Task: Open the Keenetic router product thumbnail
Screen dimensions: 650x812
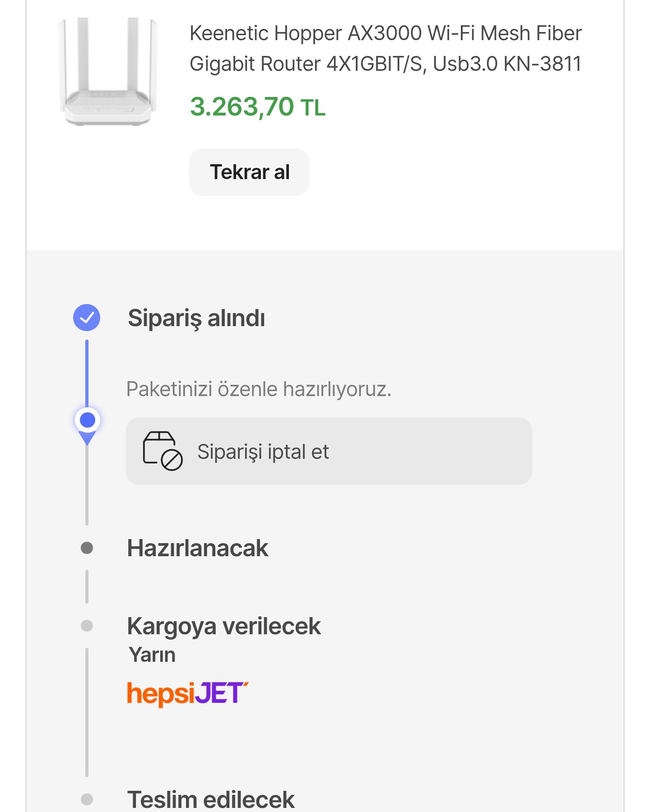Action: pyautogui.click(x=108, y=71)
